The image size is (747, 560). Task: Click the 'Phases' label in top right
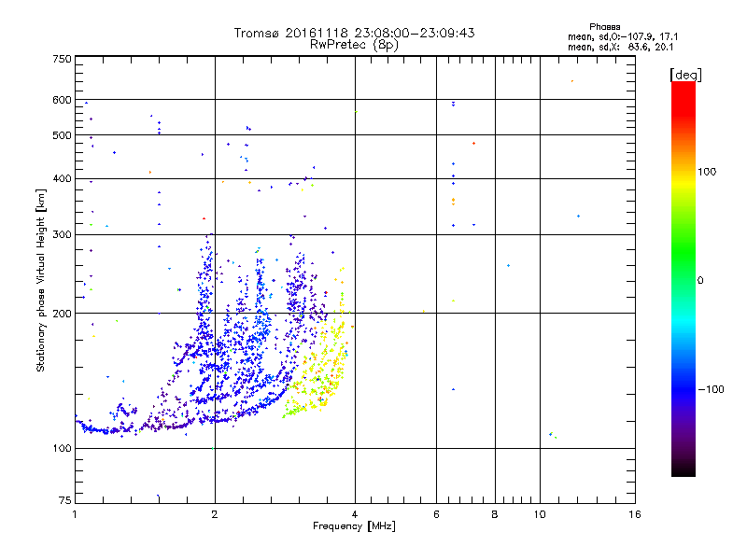pos(604,27)
